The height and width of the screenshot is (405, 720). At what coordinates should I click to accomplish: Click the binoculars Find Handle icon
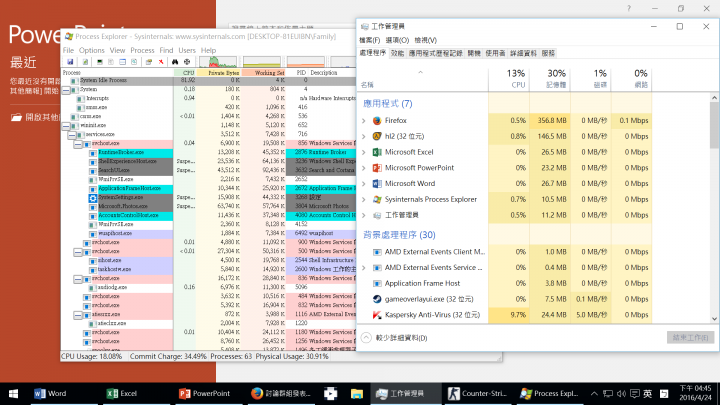coord(175,62)
